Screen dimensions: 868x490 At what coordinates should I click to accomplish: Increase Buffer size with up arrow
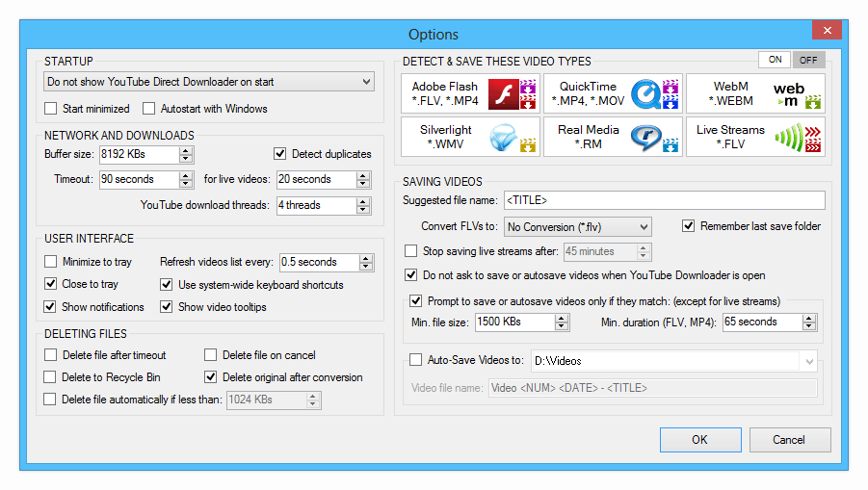tap(186, 150)
